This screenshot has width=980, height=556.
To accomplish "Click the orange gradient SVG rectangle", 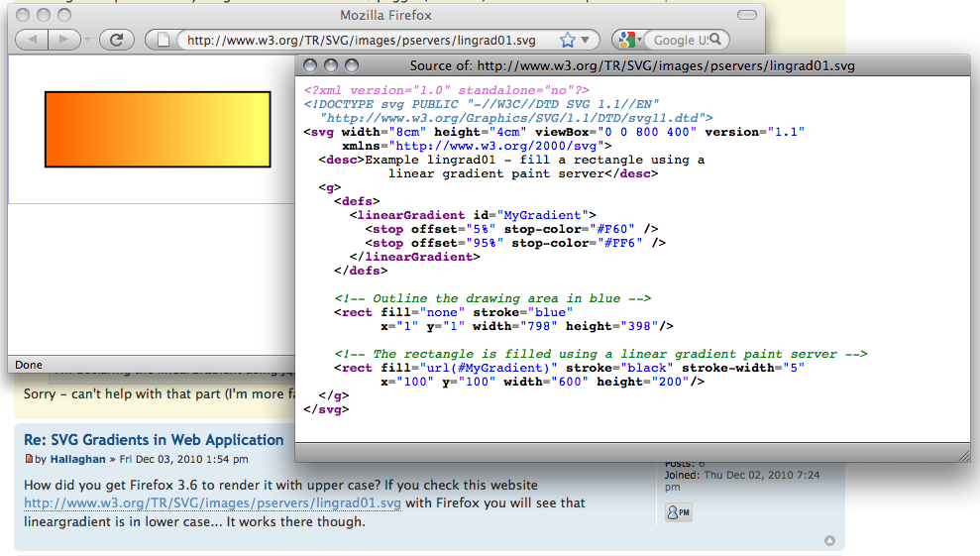I will tap(158, 130).
